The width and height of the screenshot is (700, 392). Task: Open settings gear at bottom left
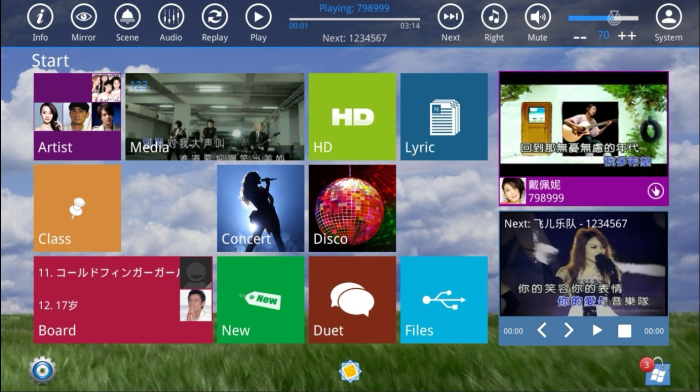(x=42, y=371)
